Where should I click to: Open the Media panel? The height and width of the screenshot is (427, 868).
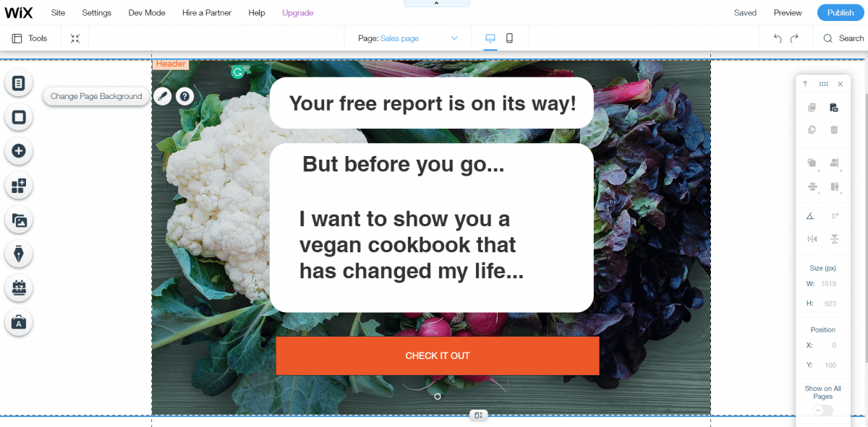(x=18, y=220)
